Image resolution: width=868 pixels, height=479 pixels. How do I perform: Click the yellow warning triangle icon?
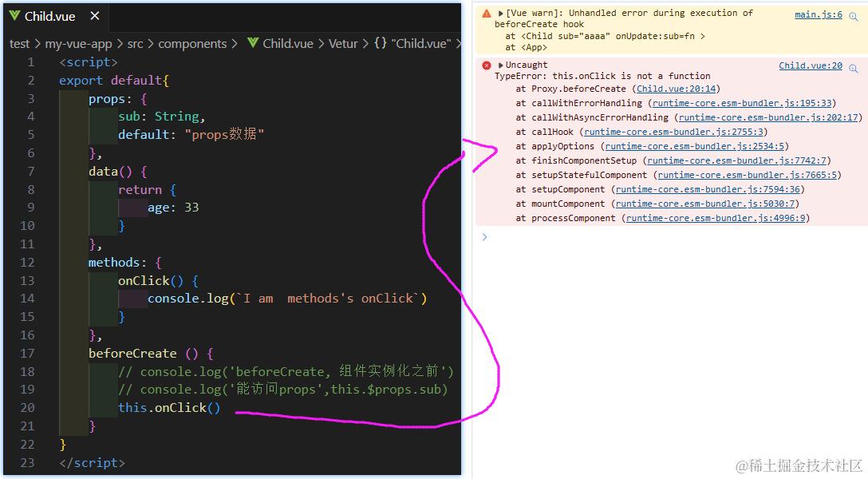coord(487,14)
